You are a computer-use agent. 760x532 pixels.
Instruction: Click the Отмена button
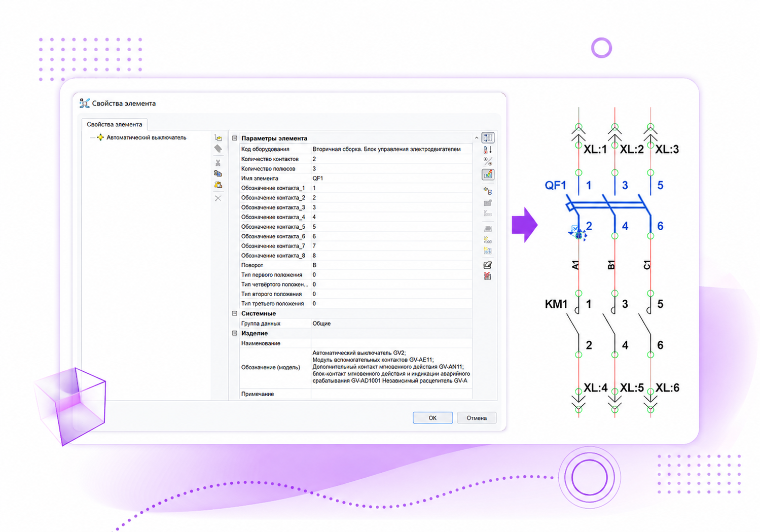point(477,418)
